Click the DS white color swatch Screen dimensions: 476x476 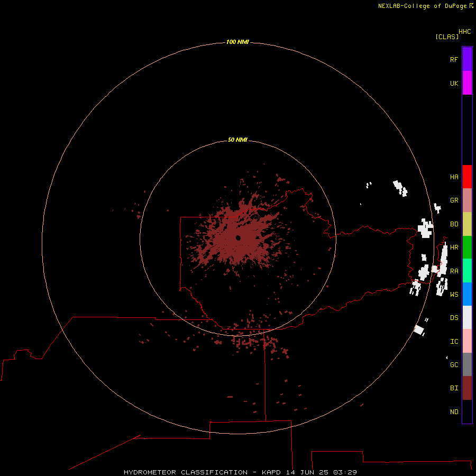[x=467, y=317]
